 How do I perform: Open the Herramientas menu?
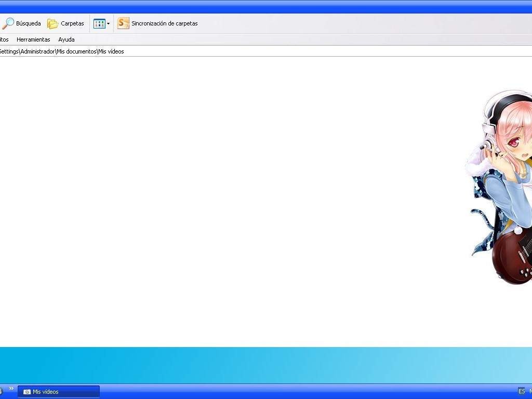(33, 39)
